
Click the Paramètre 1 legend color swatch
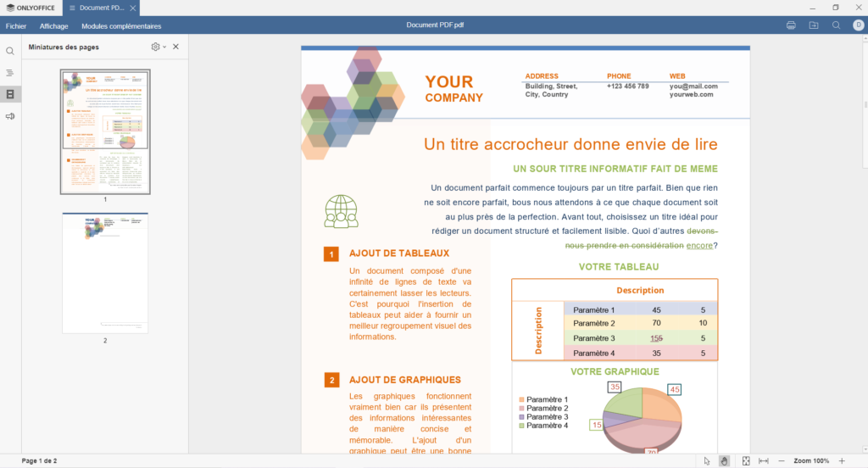(521, 399)
